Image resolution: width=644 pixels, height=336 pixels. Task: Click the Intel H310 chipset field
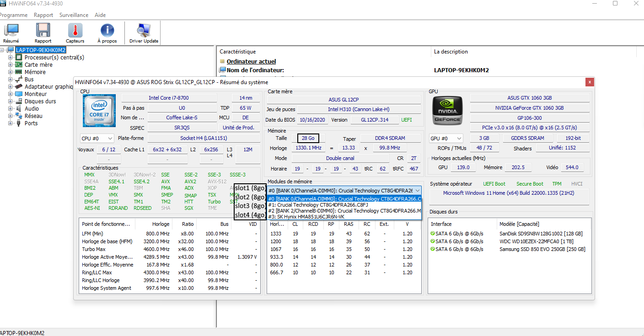(360, 110)
